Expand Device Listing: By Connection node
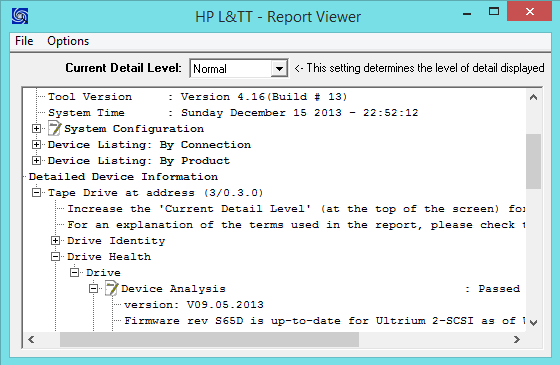 point(36,144)
